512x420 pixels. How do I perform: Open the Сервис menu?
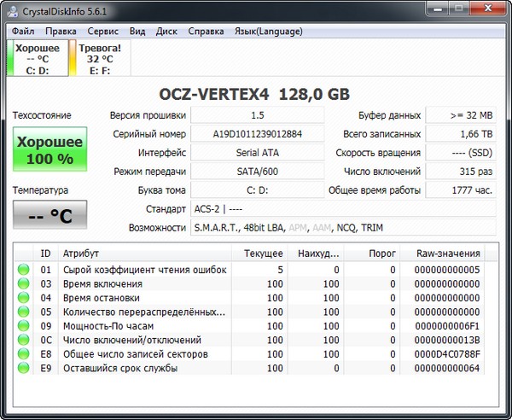click(103, 32)
